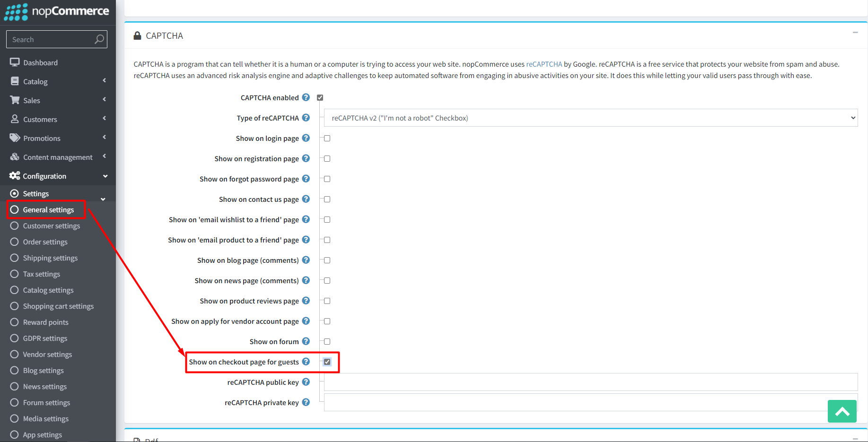Click help icon beside reCAPTCHA public key
This screenshot has height=442, width=868.
click(x=306, y=382)
